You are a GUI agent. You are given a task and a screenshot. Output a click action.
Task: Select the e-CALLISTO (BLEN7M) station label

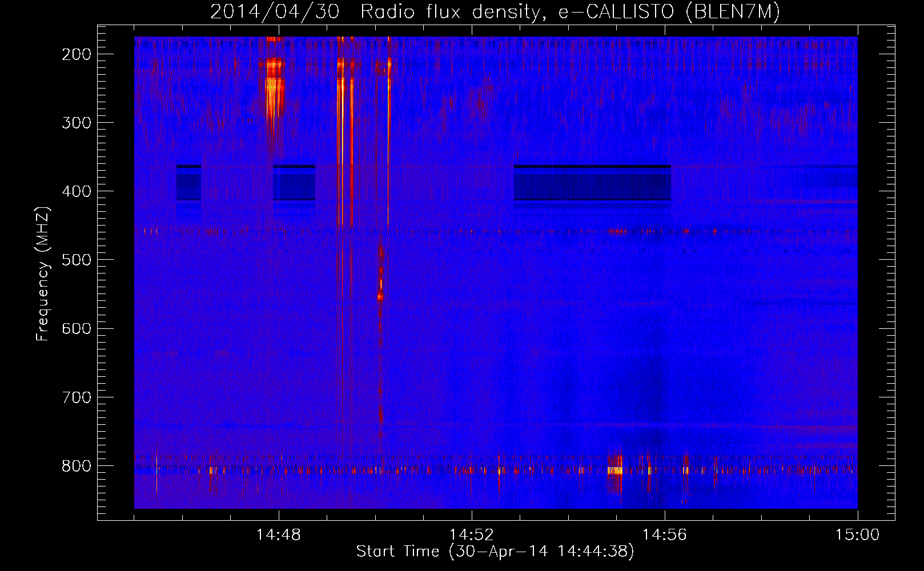click(669, 12)
